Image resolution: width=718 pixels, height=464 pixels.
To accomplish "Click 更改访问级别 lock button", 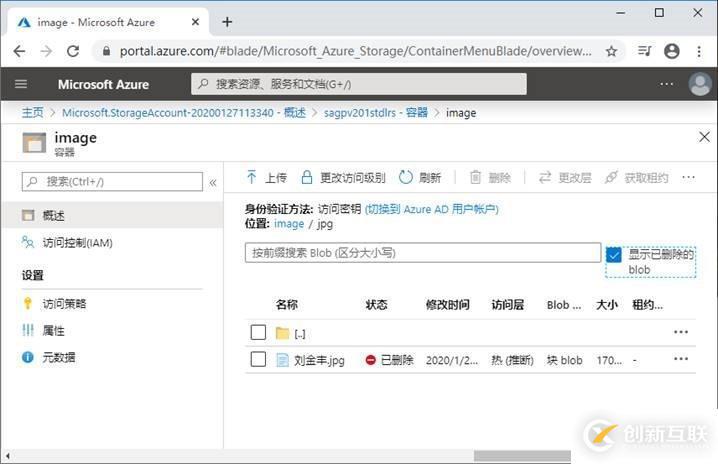I will [343, 177].
